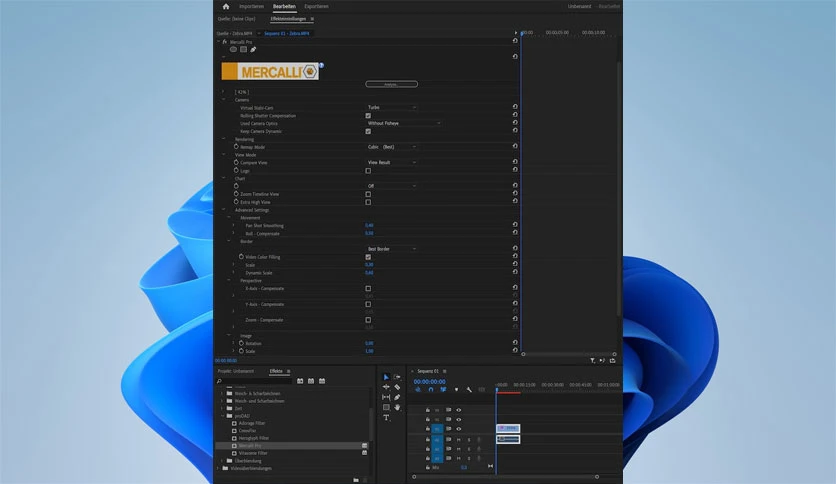Image resolution: width=836 pixels, height=484 pixels.
Task: Go to the Home screen icon
Action: click(226, 6)
